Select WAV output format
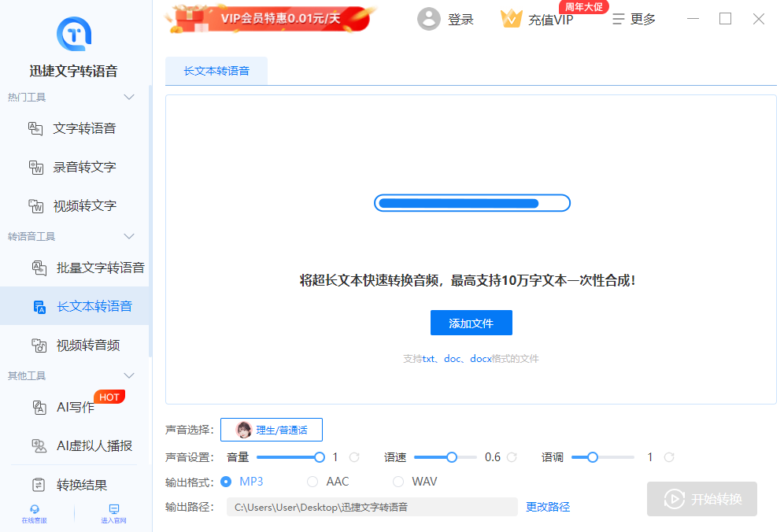Viewport: 784px width, 532px height. point(398,482)
